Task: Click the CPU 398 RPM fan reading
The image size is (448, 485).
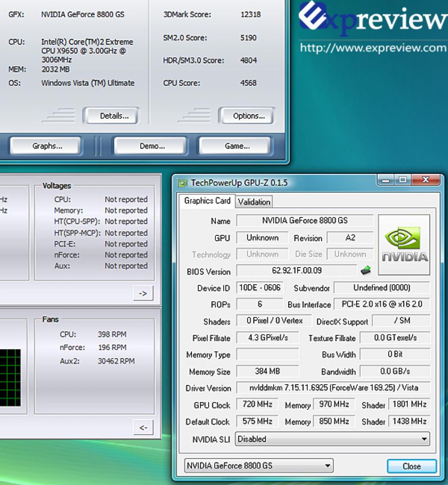Action: tap(112, 334)
